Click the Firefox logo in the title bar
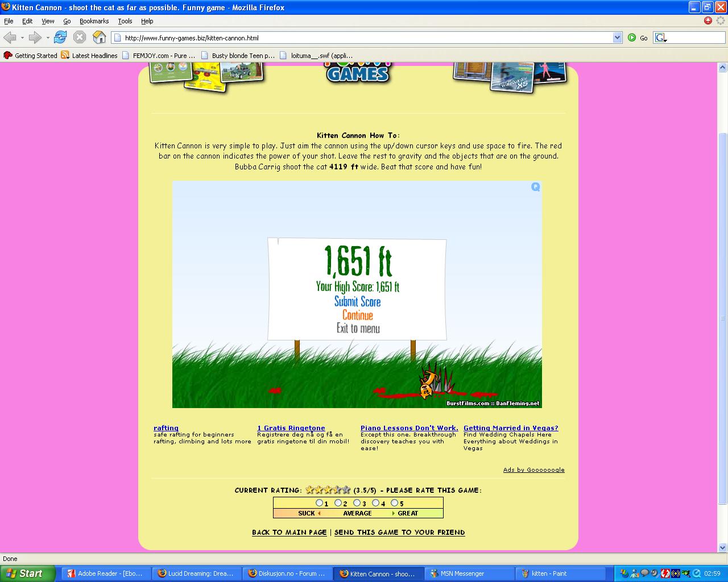Image resolution: width=728 pixels, height=582 pixels. click(x=6, y=7)
